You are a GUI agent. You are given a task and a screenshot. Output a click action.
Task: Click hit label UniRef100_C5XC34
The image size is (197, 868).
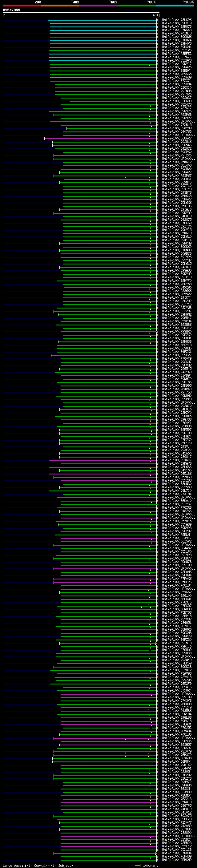tap(177, 321)
